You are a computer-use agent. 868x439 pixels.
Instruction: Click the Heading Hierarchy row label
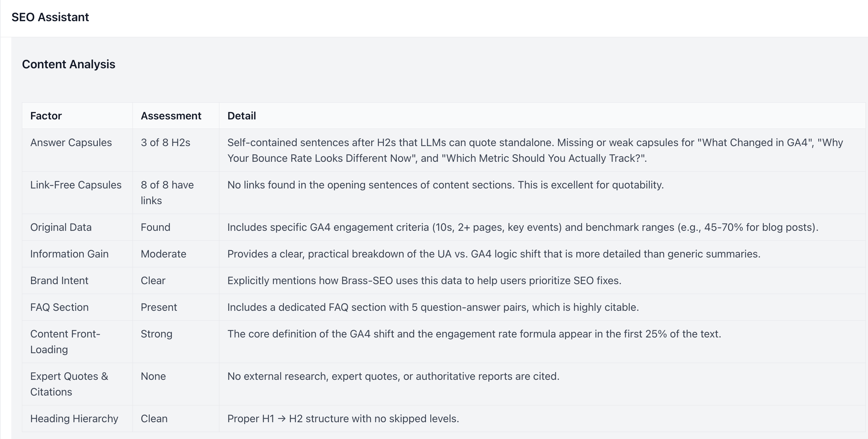[x=74, y=419]
